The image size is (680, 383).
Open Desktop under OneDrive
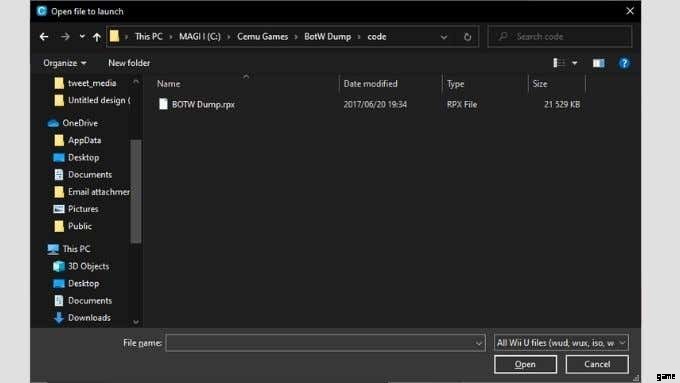click(76, 157)
